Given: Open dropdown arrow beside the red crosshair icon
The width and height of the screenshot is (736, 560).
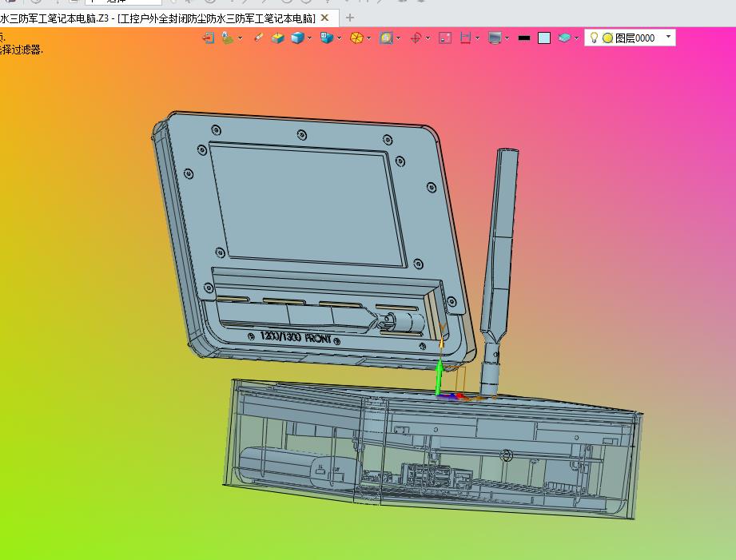Looking at the screenshot, I should pyautogui.click(x=428, y=38).
